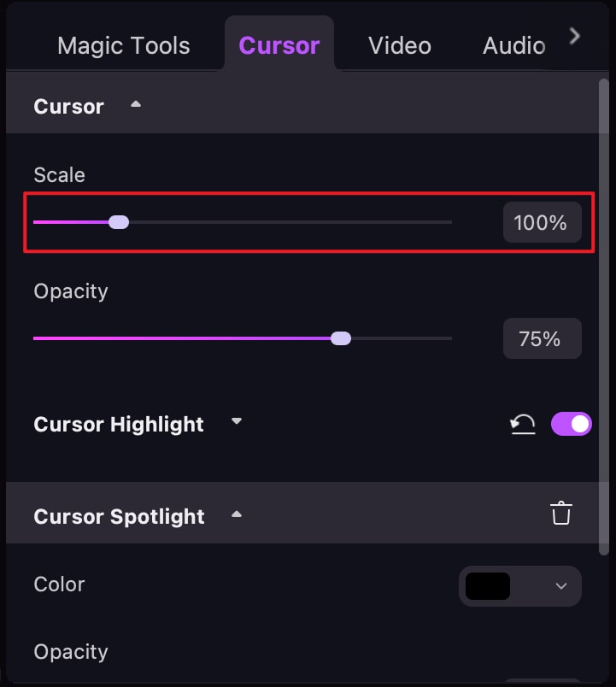Image resolution: width=616 pixels, height=687 pixels.
Task: Click the Scale 100% value field
Action: pos(541,223)
